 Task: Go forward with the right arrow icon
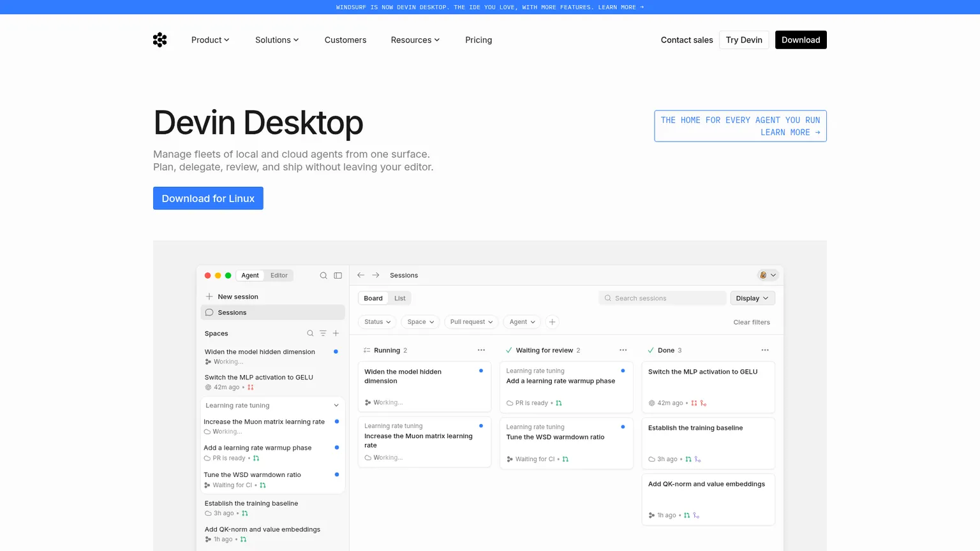(x=376, y=275)
